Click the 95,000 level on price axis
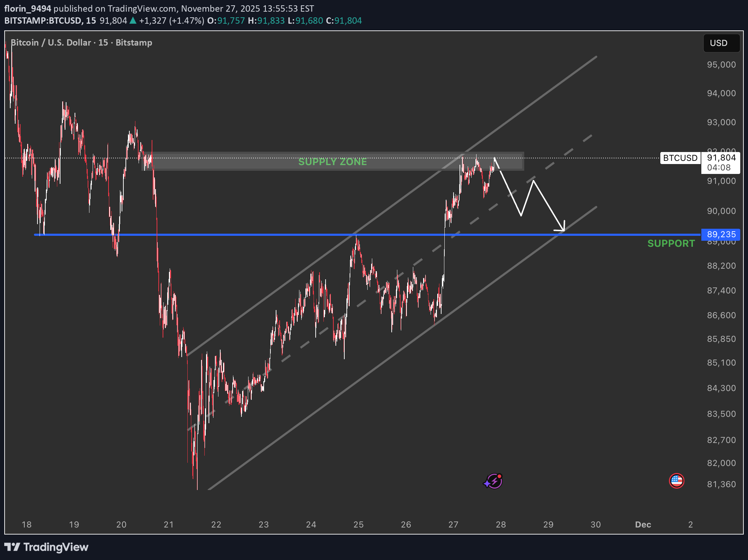 [721, 65]
